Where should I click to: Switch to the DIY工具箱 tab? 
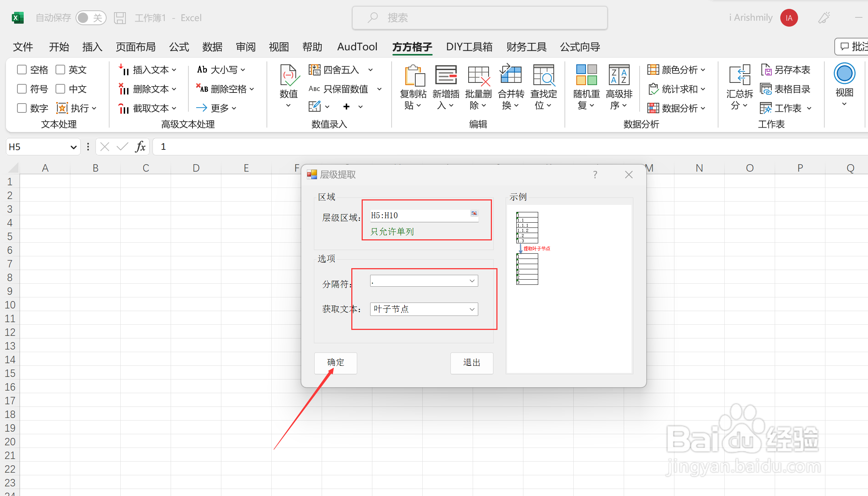click(x=469, y=47)
